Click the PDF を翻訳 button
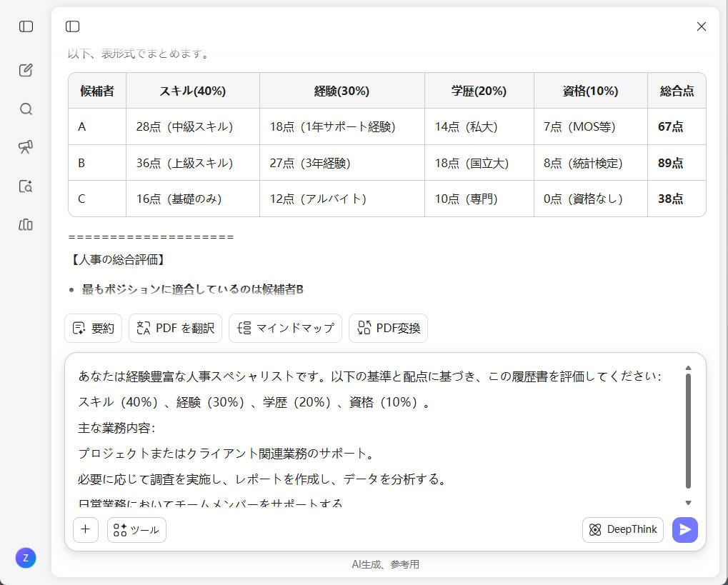This screenshot has width=728, height=585. [176, 329]
